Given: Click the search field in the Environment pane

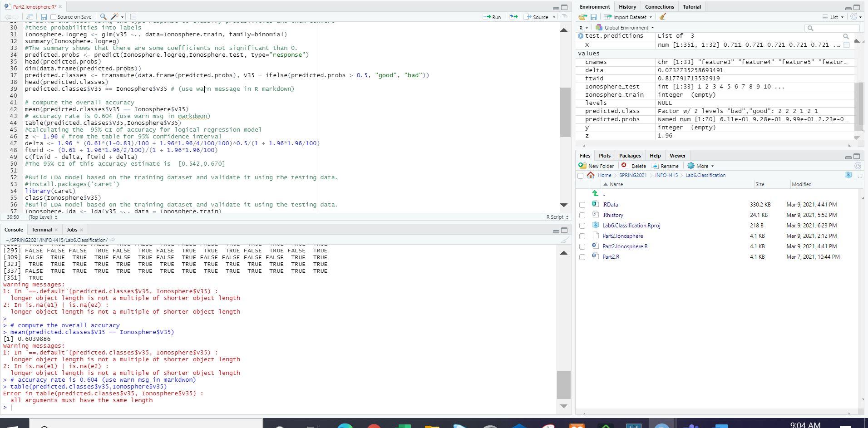Looking at the screenshot, I should point(831,28).
